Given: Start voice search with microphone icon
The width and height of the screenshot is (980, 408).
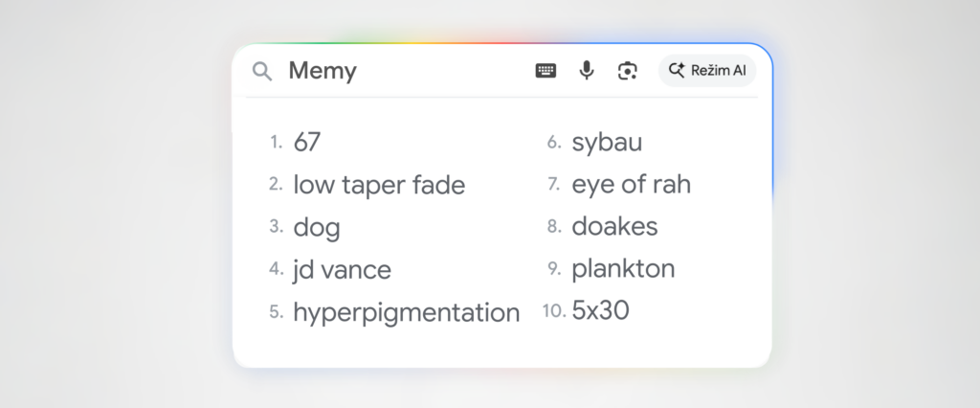Looking at the screenshot, I should click(587, 71).
